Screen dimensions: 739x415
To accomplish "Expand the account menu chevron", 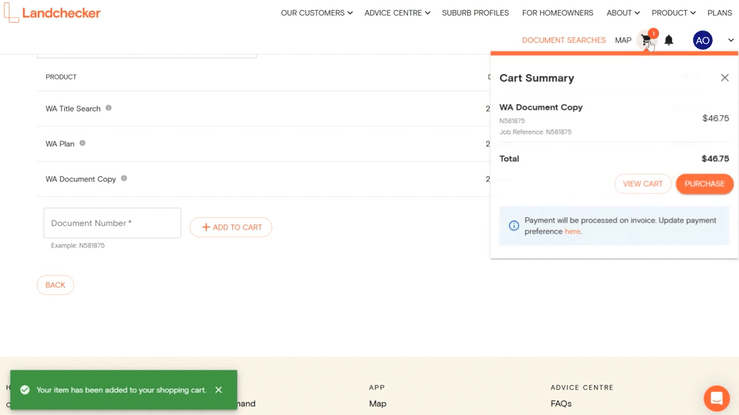I will click(731, 41).
